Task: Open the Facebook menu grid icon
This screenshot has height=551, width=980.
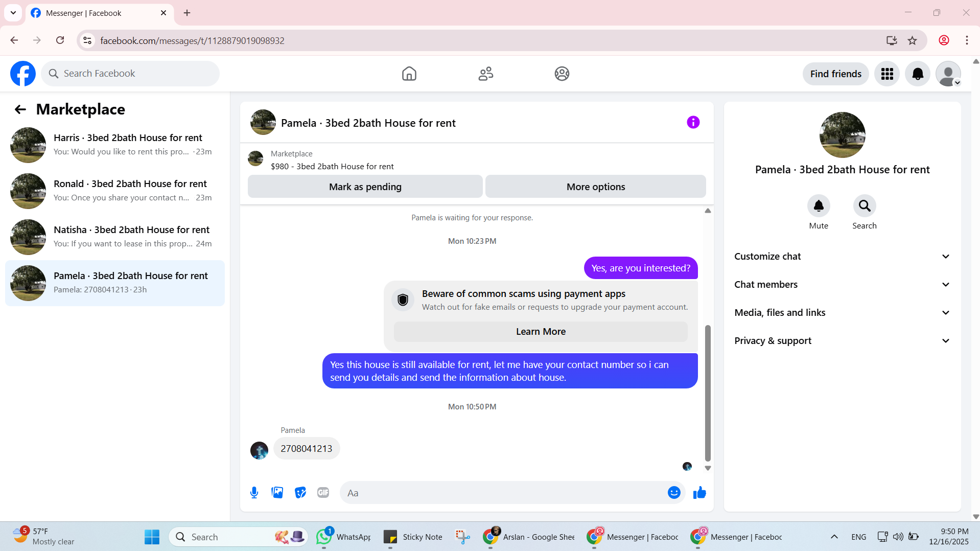Action: click(887, 74)
